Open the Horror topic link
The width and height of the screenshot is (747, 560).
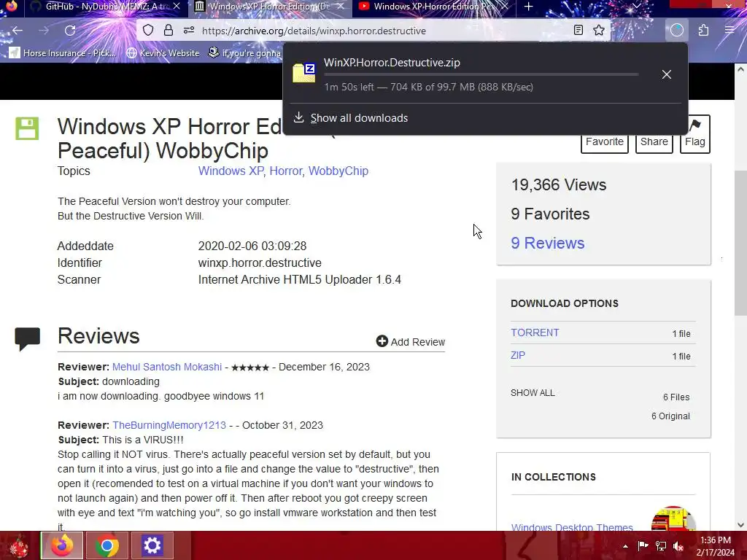coord(286,171)
